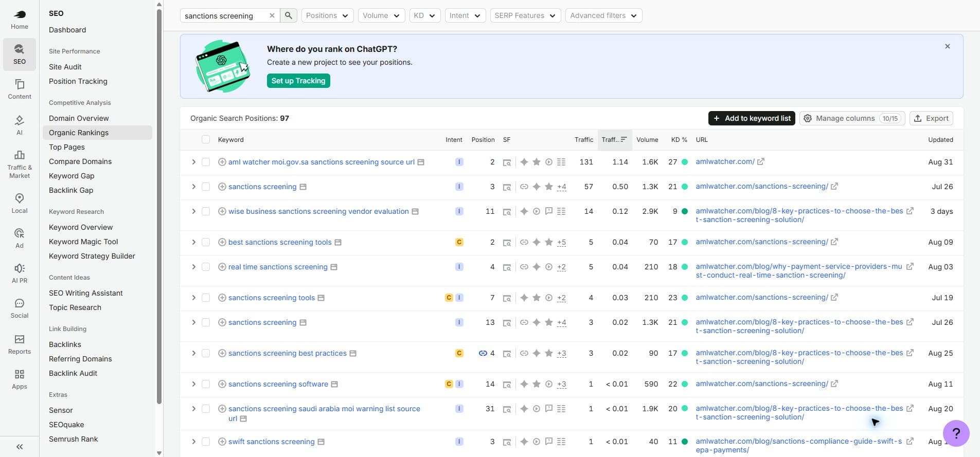Click Add to keyword list button

(x=752, y=118)
